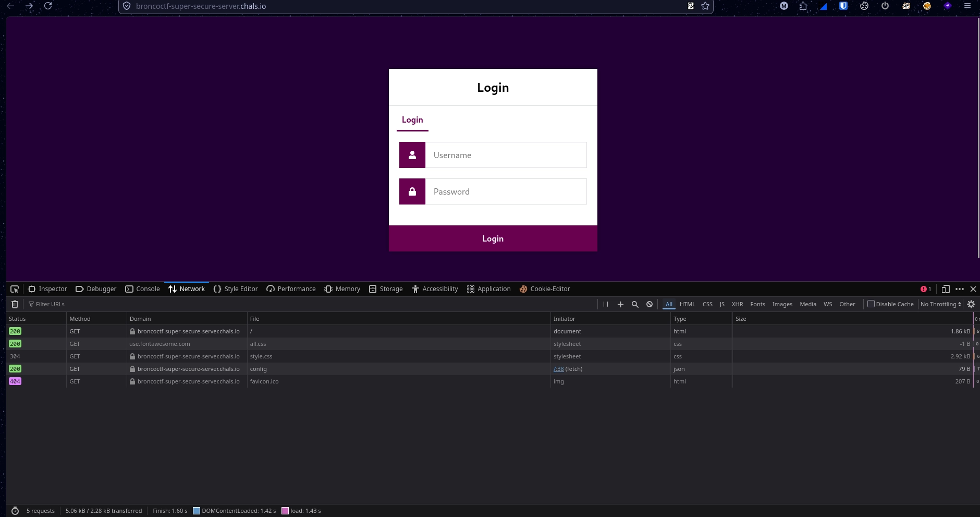Switch to the Inspector tab

pyautogui.click(x=47, y=289)
